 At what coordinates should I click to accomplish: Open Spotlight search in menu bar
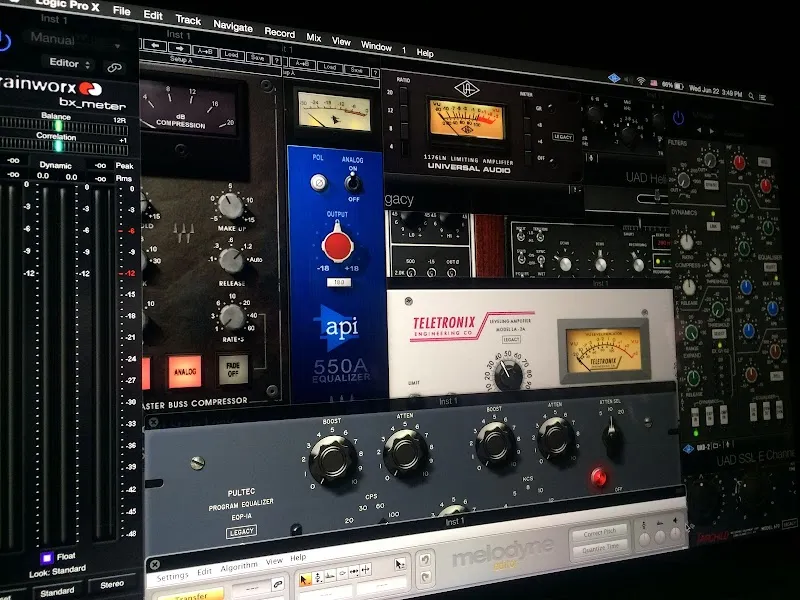pyautogui.click(x=751, y=95)
